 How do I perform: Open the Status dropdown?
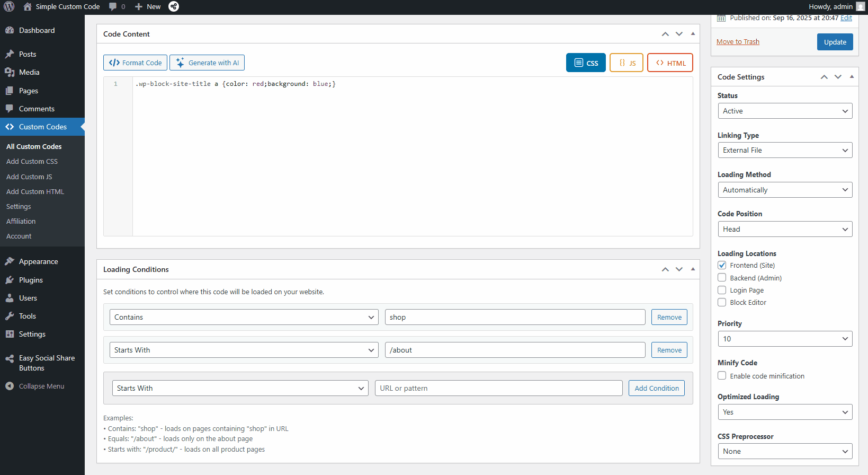pyautogui.click(x=785, y=111)
